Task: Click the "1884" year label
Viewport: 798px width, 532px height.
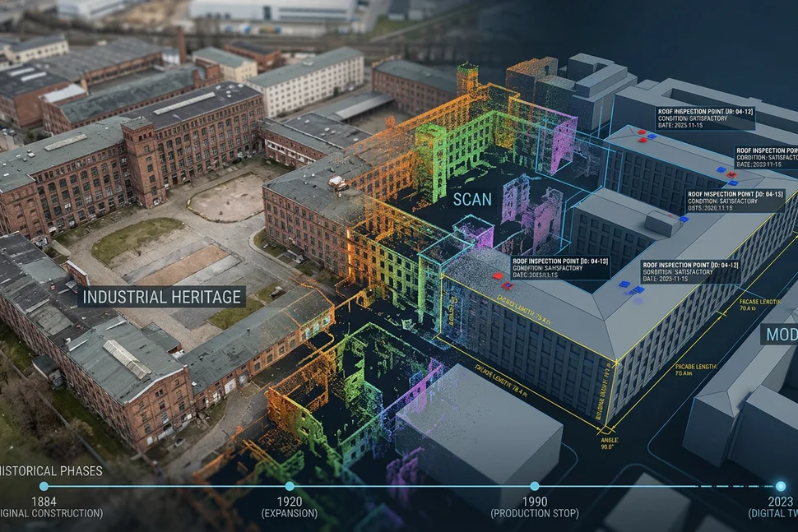Action: coord(44,502)
